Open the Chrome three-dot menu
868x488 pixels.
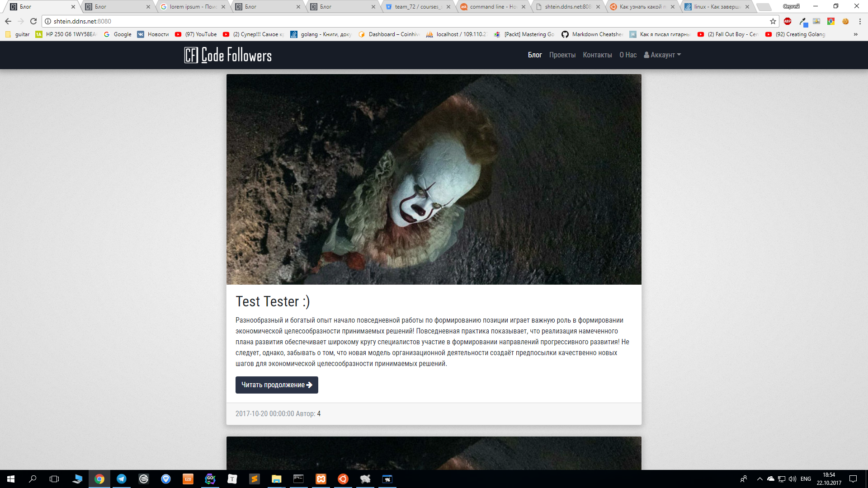pyautogui.click(x=860, y=21)
